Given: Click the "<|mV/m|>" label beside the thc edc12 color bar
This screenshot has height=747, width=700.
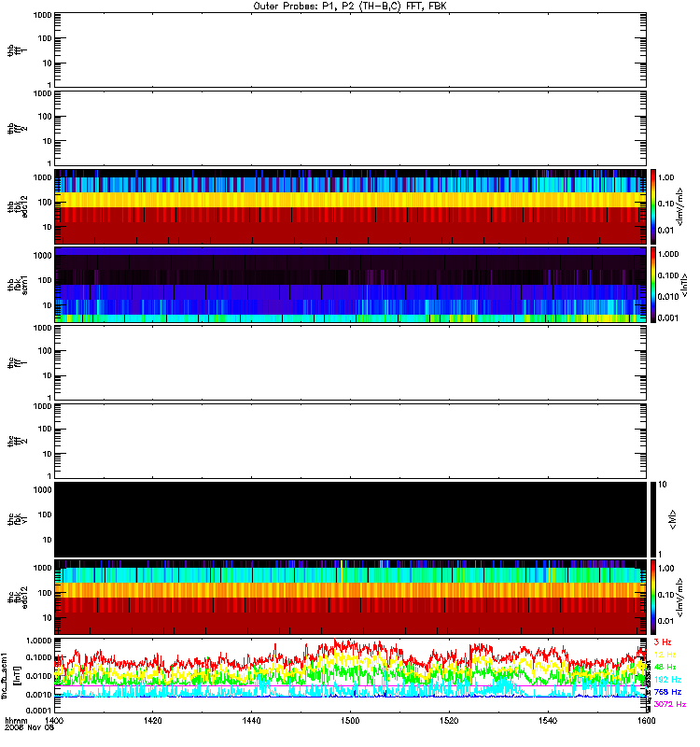Looking at the screenshot, I should (x=679, y=598).
